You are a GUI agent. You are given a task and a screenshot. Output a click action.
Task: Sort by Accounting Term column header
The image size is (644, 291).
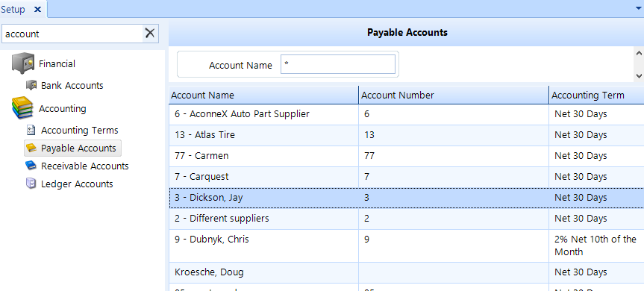pyautogui.click(x=596, y=96)
